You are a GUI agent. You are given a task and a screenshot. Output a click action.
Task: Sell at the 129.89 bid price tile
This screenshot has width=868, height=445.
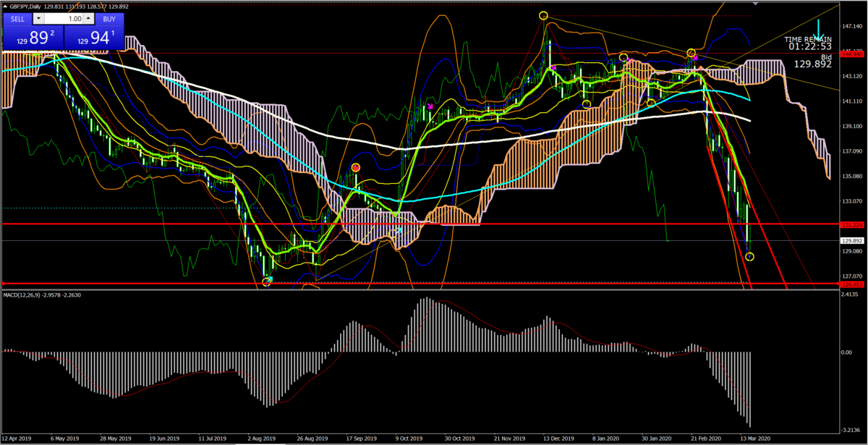coord(33,38)
